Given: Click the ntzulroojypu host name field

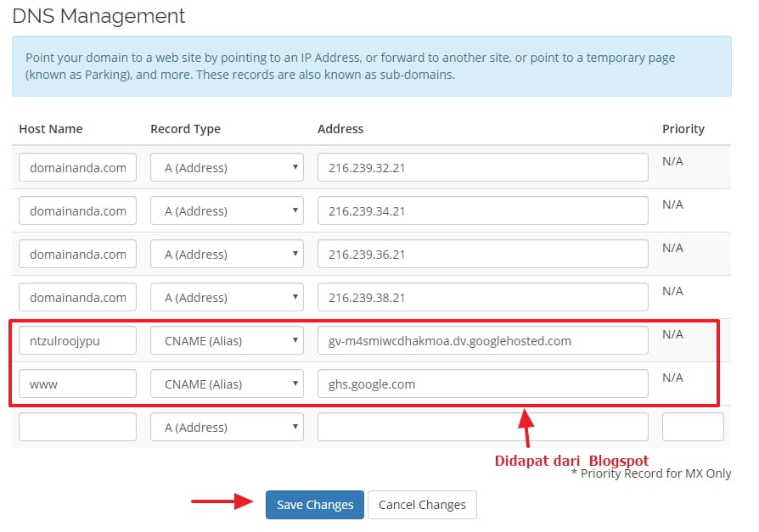Looking at the screenshot, I should (77, 341).
